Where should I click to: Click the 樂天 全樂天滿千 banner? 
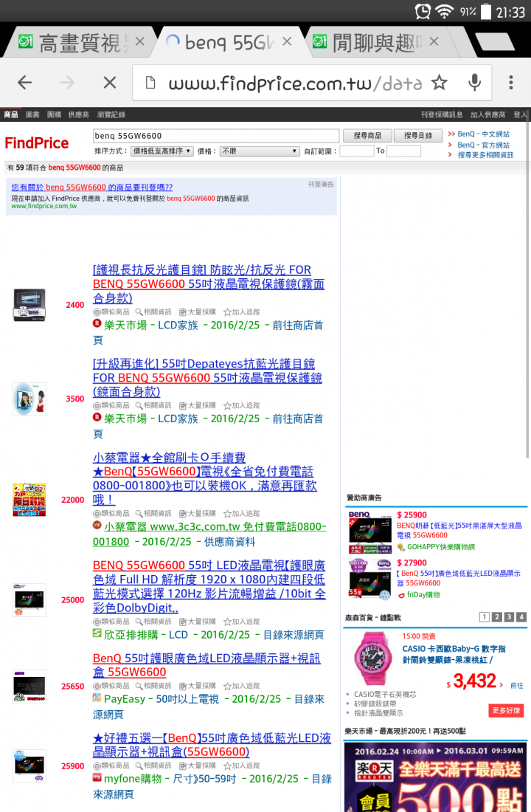click(435, 777)
